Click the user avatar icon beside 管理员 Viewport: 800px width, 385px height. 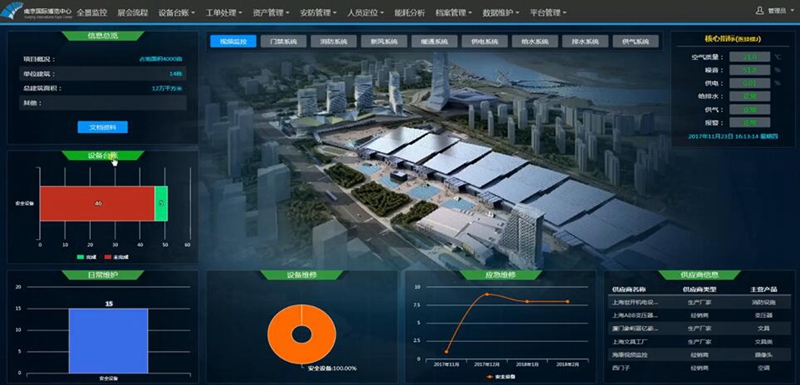tap(759, 10)
